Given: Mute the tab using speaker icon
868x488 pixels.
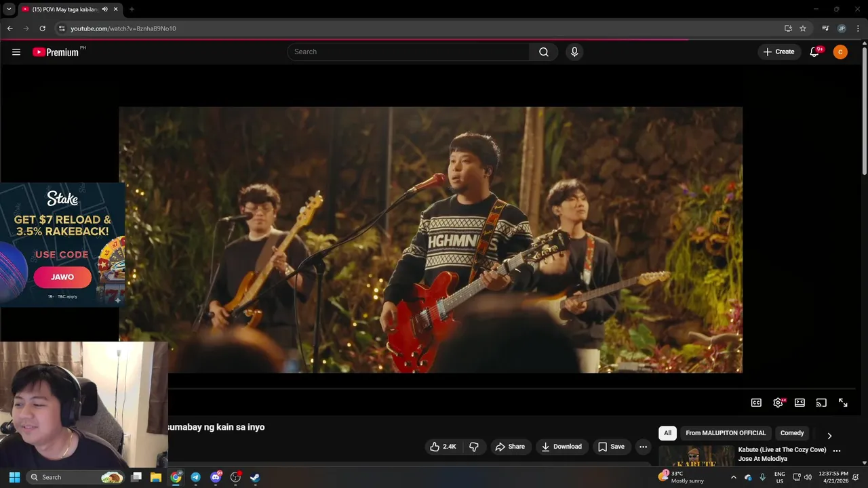Looking at the screenshot, I should tap(104, 9).
